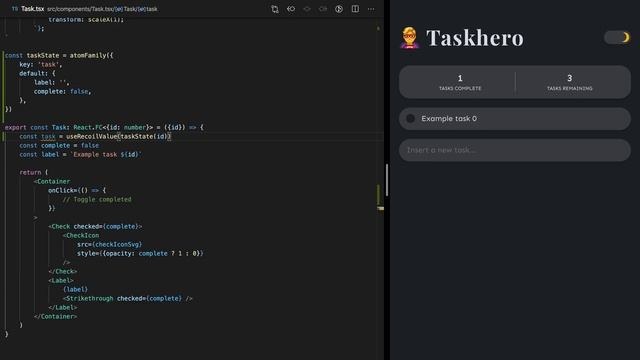This screenshot has height=360, width=640.
Task: Focus the Insert a new task field
Action: pyautogui.click(x=515, y=150)
